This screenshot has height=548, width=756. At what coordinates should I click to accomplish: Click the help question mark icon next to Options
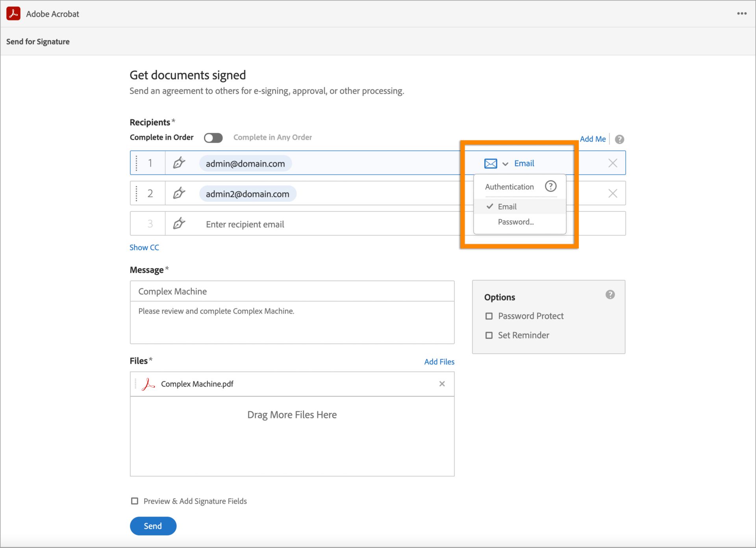[610, 295]
